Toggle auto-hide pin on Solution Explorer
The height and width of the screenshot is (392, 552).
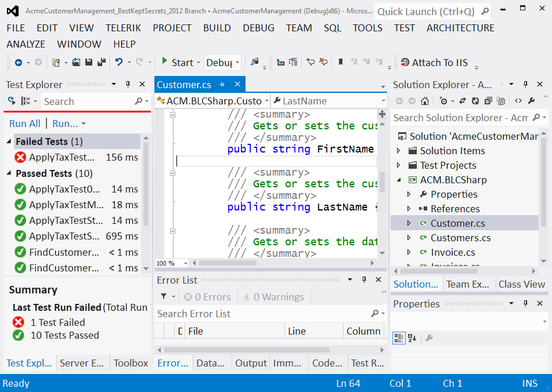526,84
